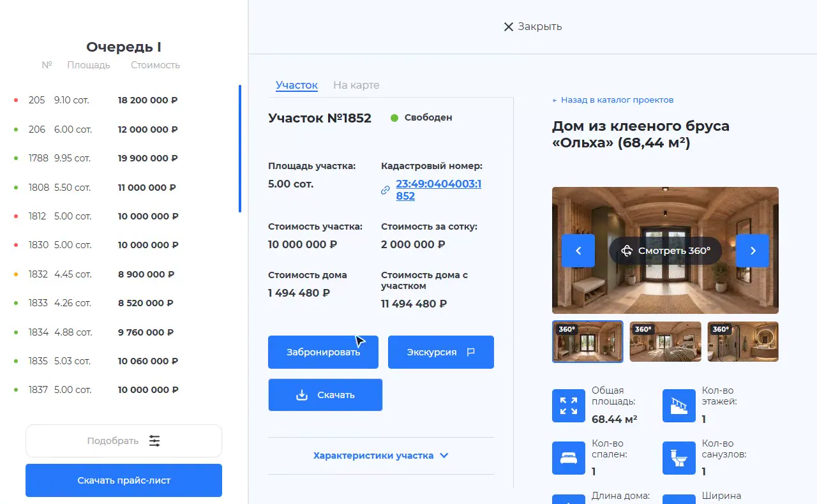Click the flag icon on Экскурсия button
817x504 pixels.
click(x=471, y=352)
